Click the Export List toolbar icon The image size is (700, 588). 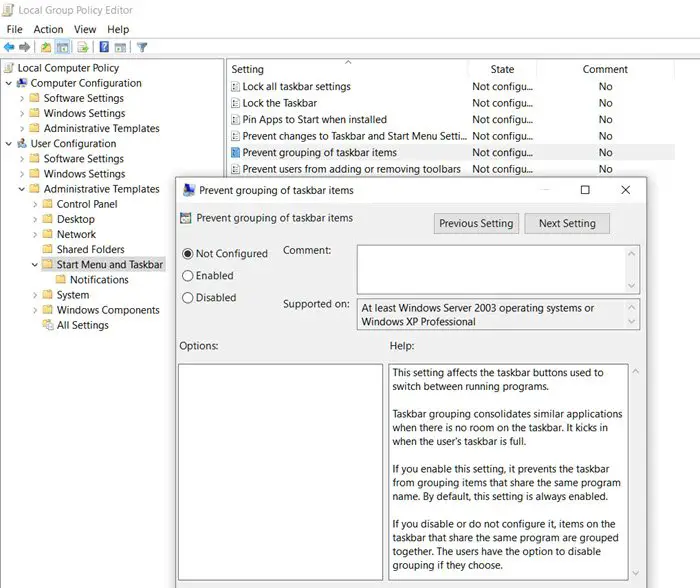tap(84, 47)
